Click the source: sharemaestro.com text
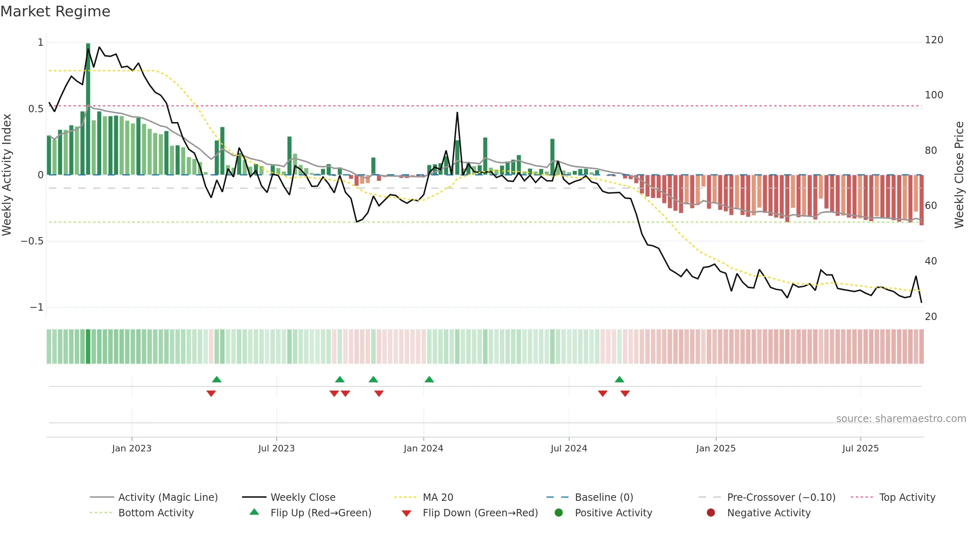 901,418
